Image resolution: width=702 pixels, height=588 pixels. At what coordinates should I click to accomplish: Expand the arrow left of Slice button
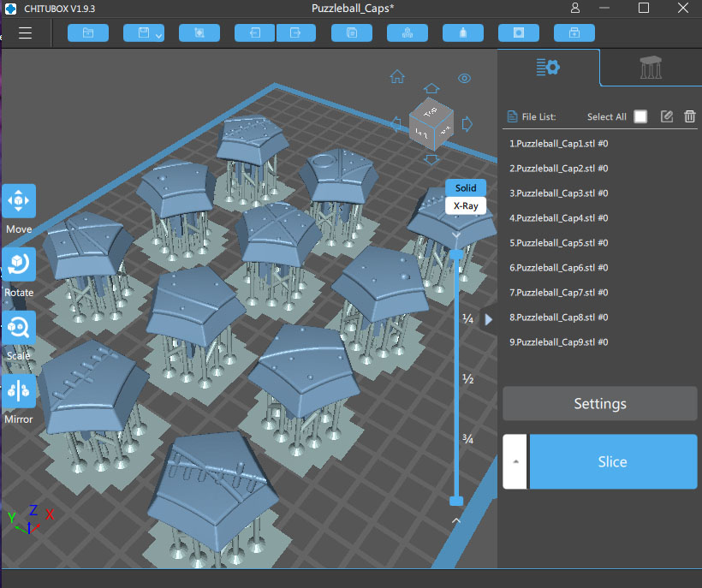[515, 461]
